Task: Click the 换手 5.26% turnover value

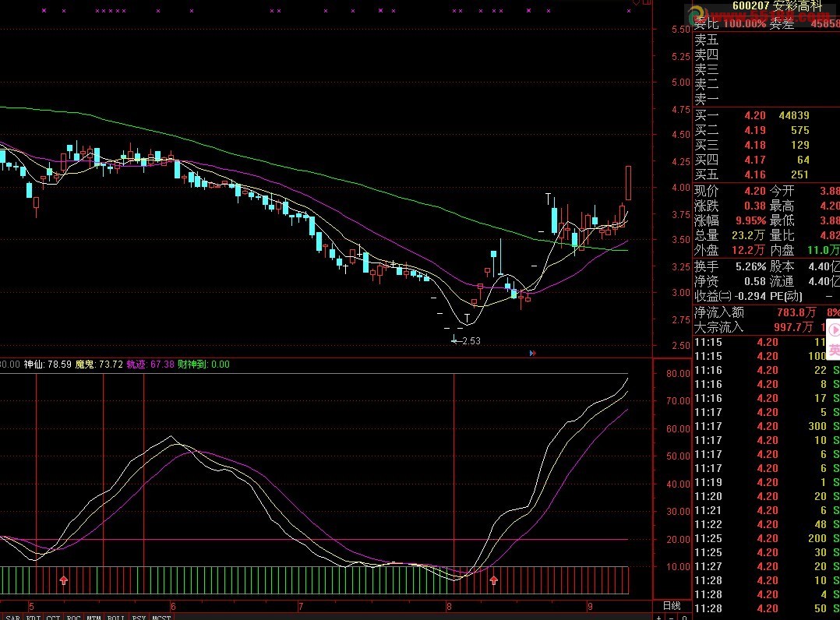Action: coord(750,266)
